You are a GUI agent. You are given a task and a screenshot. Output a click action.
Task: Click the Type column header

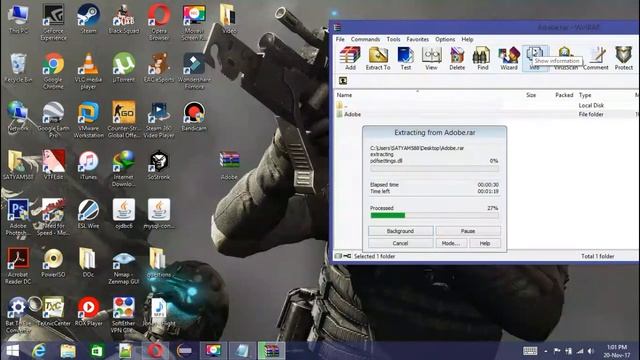[x=585, y=95]
